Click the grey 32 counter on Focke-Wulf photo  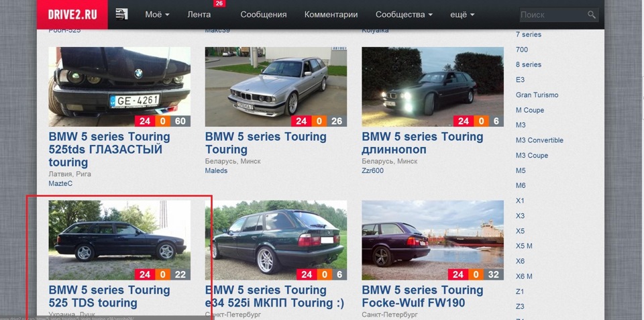pyautogui.click(x=493, y=275)
